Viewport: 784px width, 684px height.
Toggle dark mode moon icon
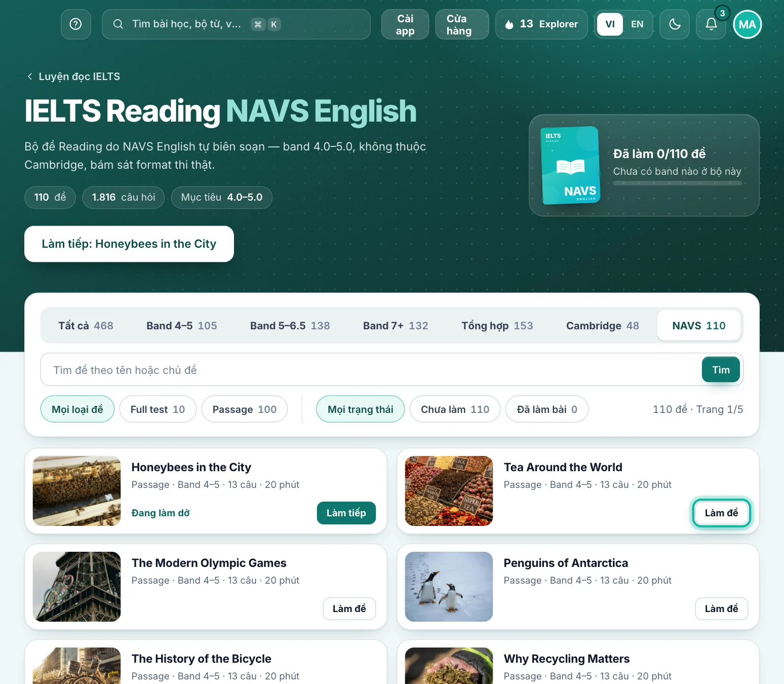coord(675,24)
